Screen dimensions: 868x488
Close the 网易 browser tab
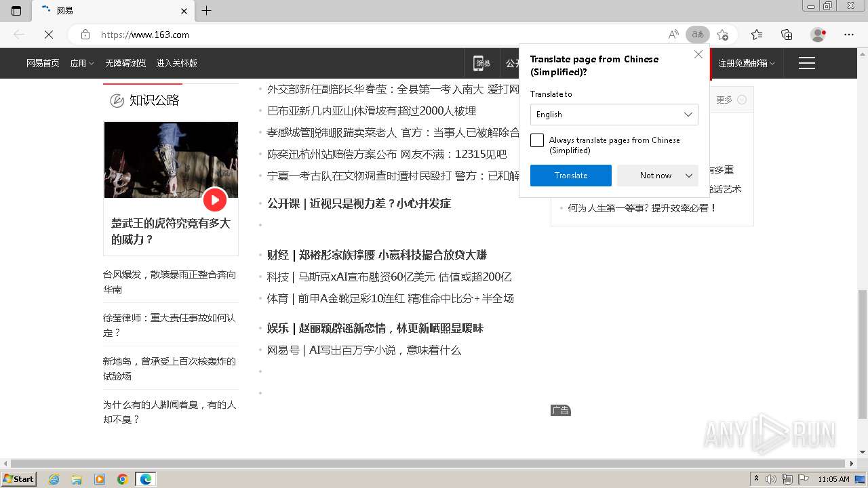184,11
